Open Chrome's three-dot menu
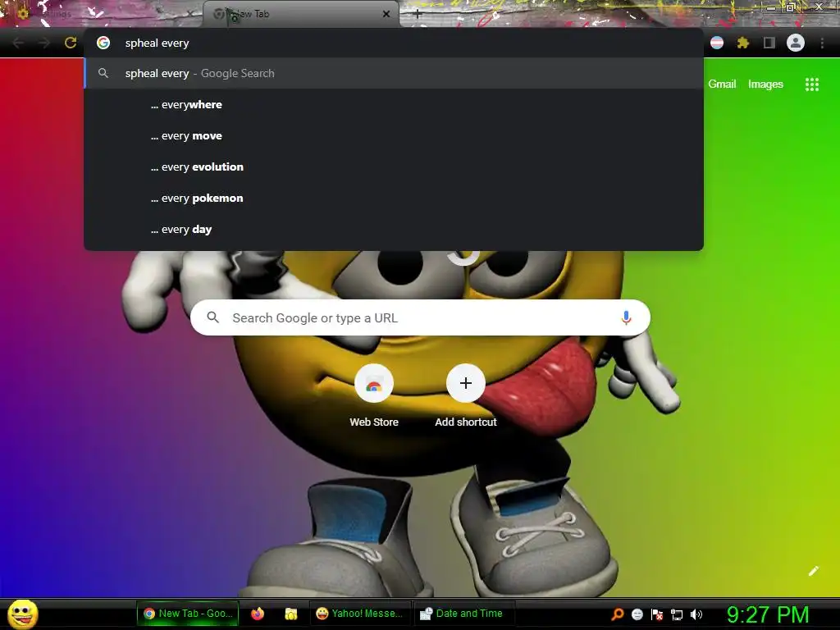 pyautogui.click(x=822, y=43)
